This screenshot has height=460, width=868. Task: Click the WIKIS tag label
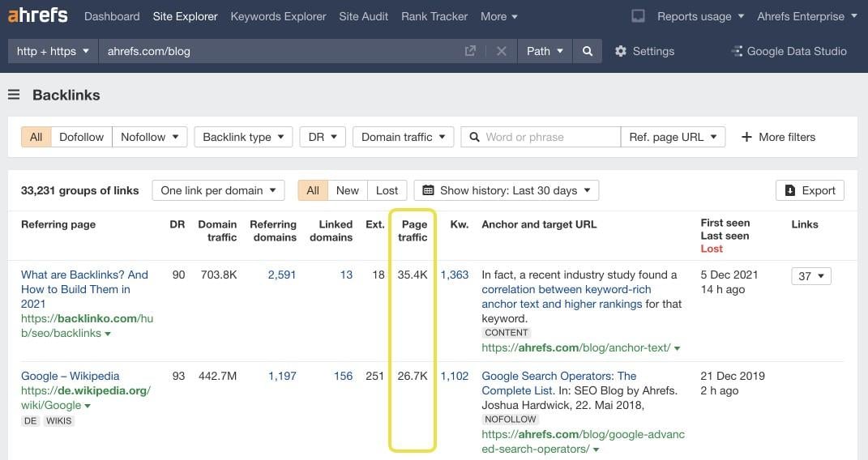click(59, 421)
